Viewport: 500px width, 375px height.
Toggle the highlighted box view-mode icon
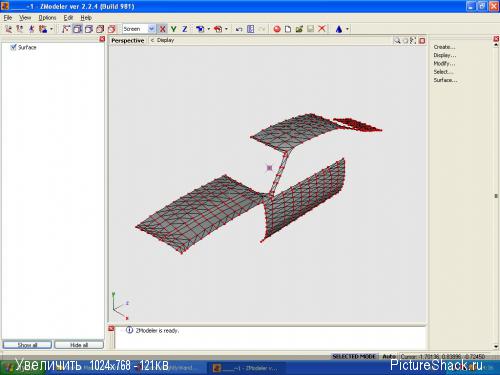pos(77,29)
